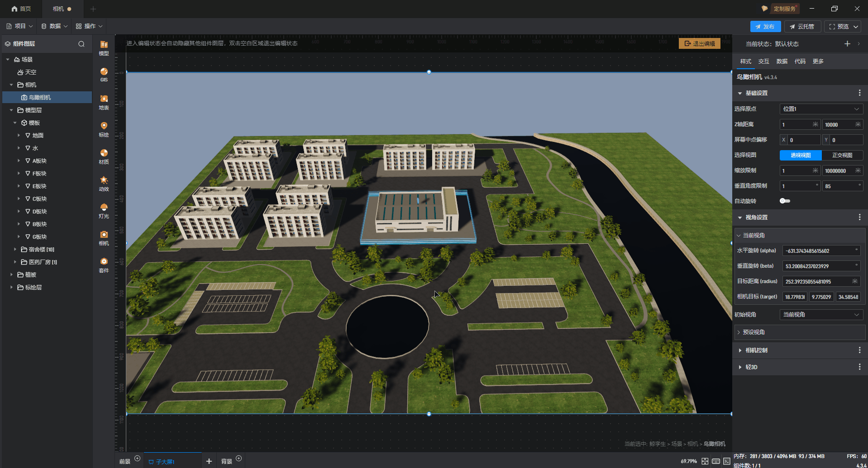Expand the 相机控制 section

pyautogui.click(x=756, y=350)
